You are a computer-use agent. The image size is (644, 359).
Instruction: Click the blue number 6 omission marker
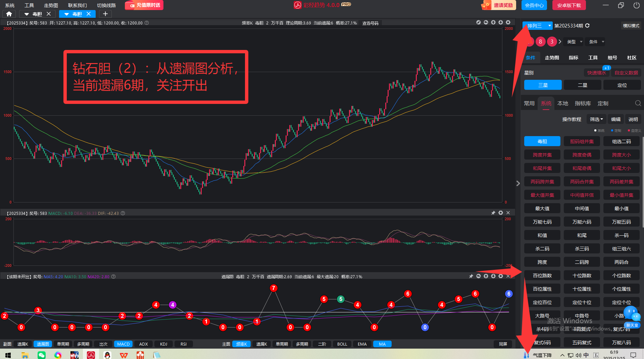pos(508,294)
